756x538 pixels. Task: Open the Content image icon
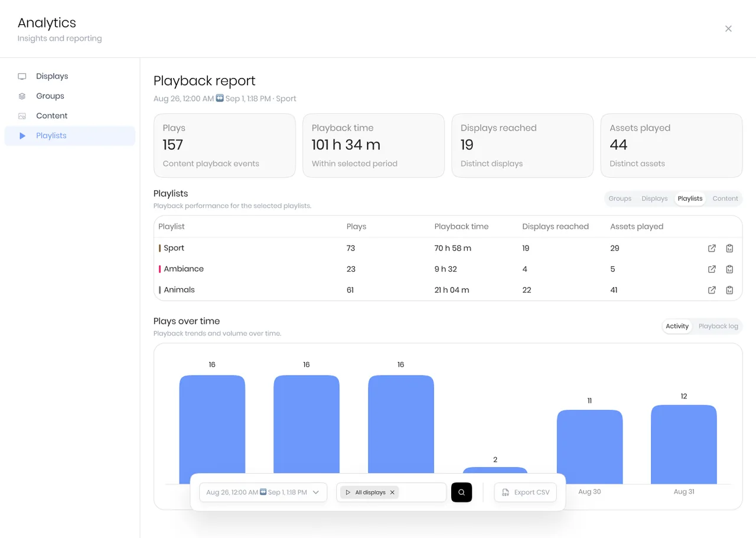point(22,116)
